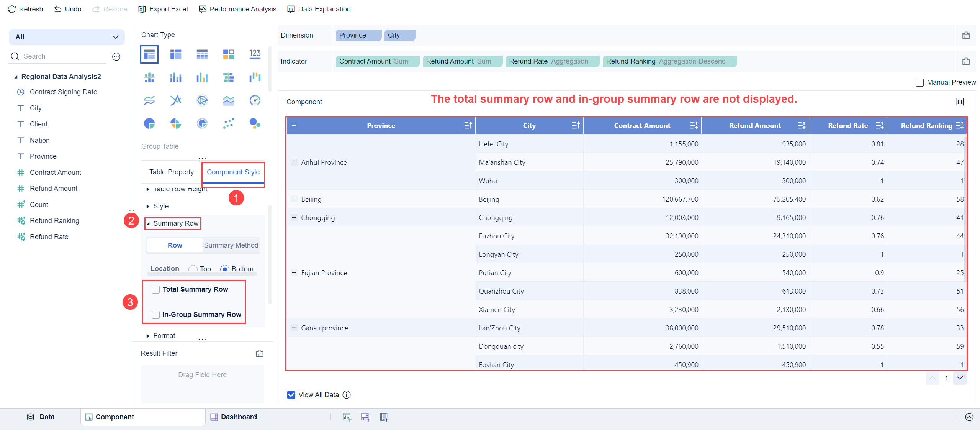Open the All dataset dropdown
Image resolution: width=980 pixels, height=430 pixels.
point(67,37)
